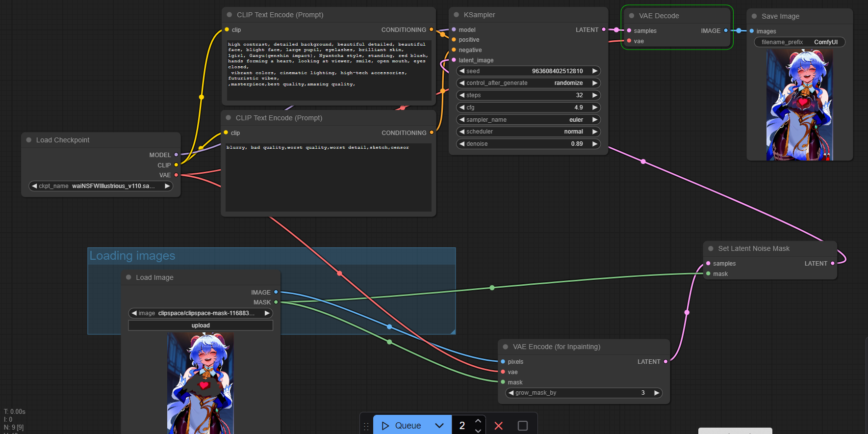Image resolution: width=868 pixels, height=434 pixels.
Task: Click into the negative prompt text box
Action: [329, 177]
